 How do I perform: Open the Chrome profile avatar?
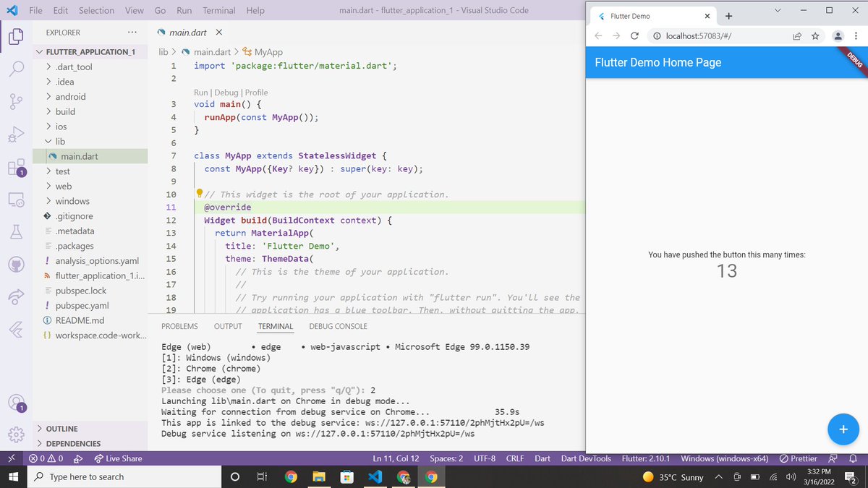tap(838, 36)
